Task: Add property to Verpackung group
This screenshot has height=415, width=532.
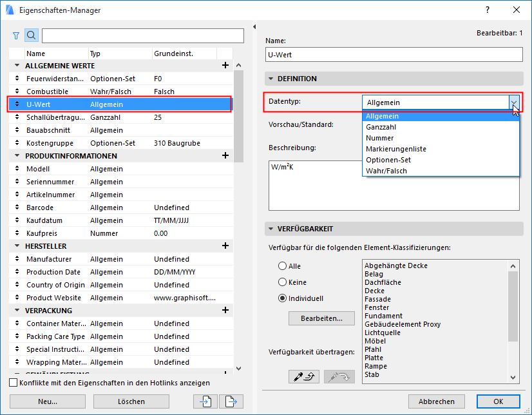Action: [x=225, y=310]
